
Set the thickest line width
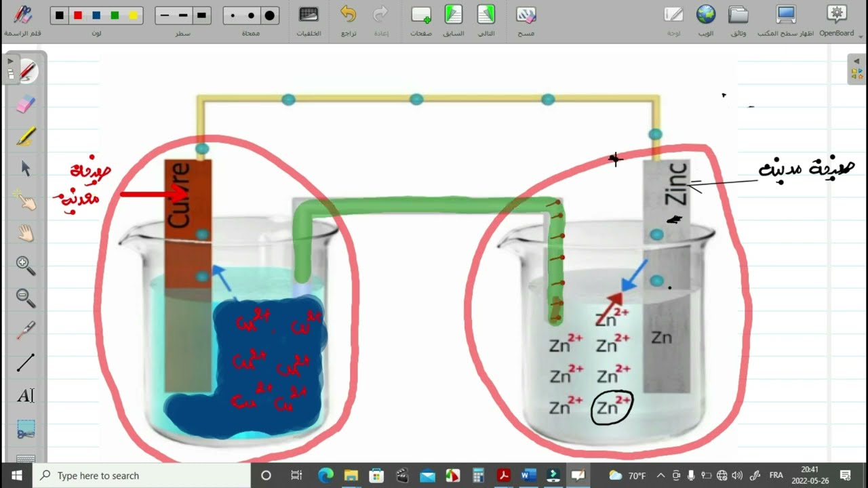pyautogui.click(x=201, y=15)
